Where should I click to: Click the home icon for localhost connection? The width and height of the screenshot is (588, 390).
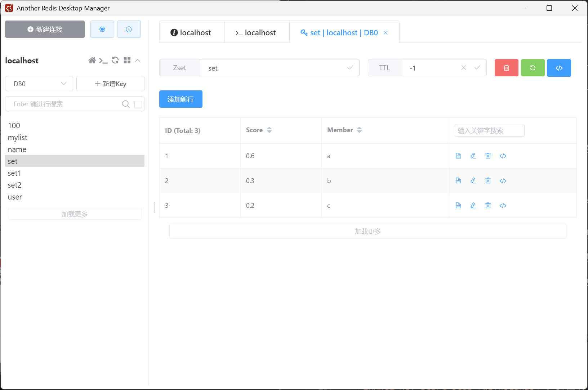coord(92,60)
